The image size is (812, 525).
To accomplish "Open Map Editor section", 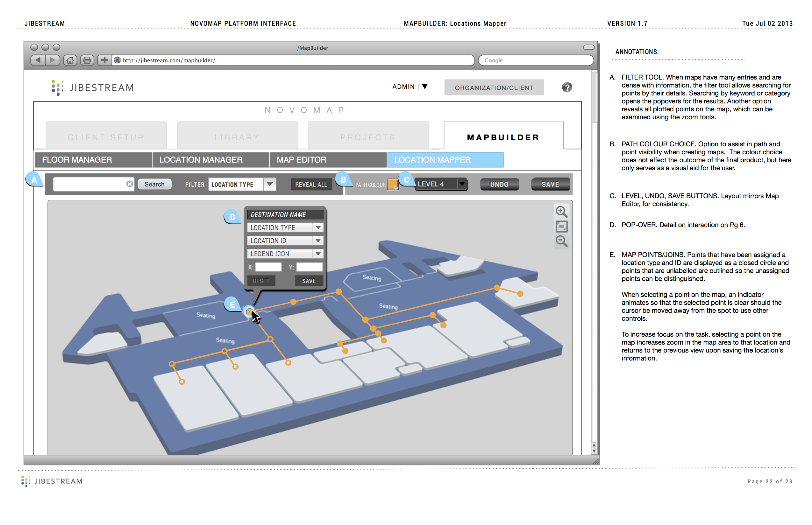I will pos(328,160).
